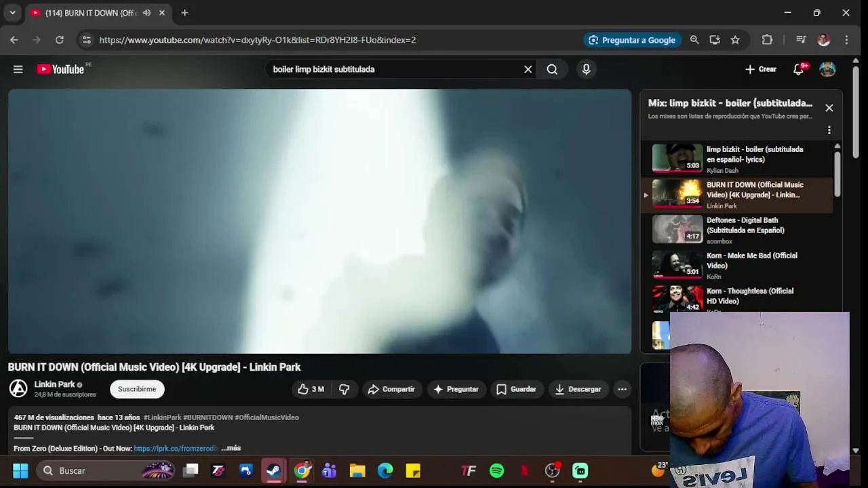
Task: Save video with Guardar button
Action: coord(516,389)
